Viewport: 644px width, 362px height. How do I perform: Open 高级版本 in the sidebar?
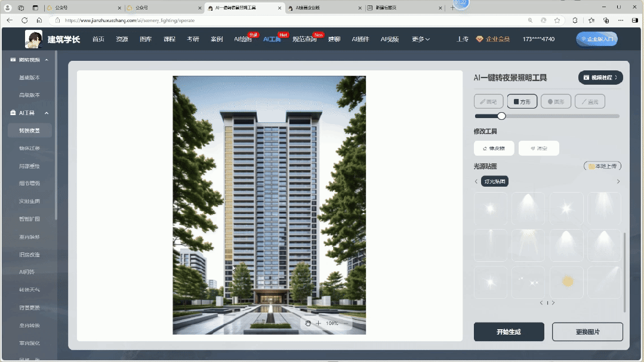(29, 95)
